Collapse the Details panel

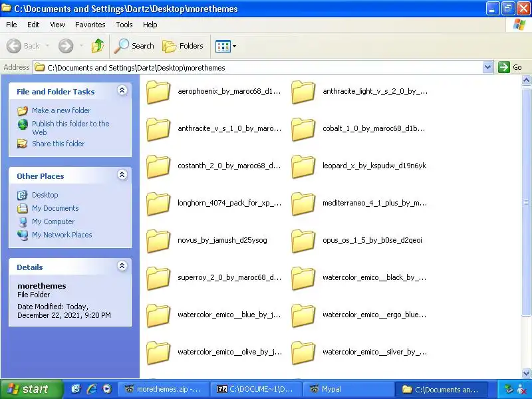point(122,265)
